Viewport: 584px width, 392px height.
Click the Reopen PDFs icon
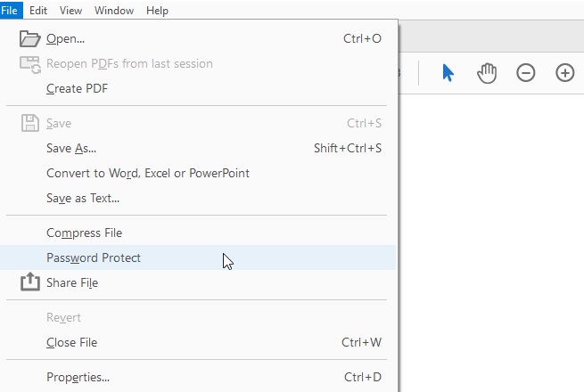point(30,63)
